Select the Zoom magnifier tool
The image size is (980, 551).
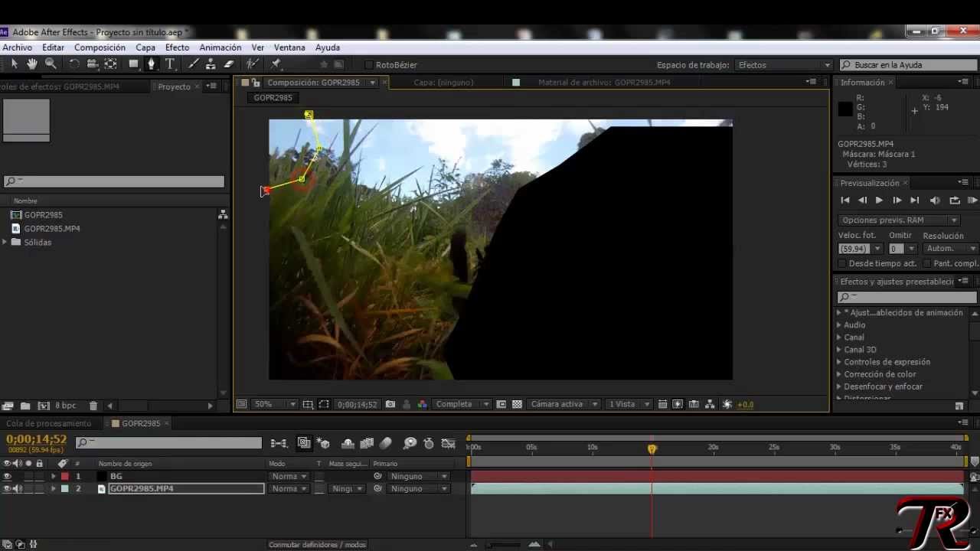(51, 64)
